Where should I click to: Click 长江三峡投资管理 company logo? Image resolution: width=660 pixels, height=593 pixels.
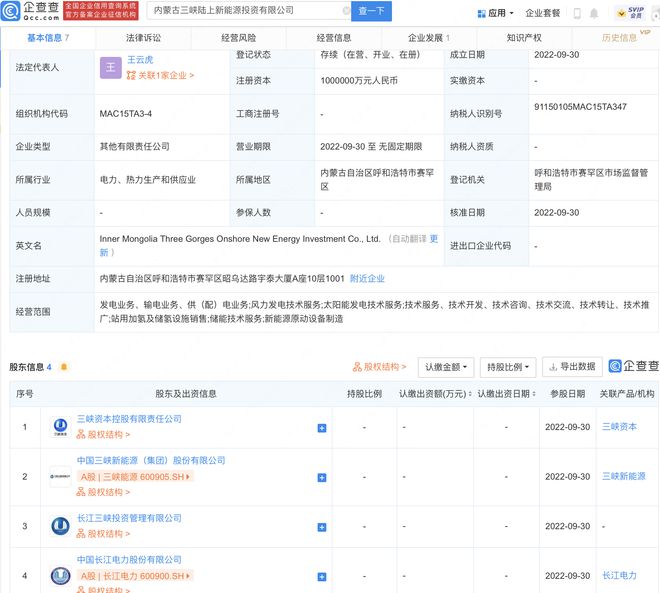tap(60, 526)
